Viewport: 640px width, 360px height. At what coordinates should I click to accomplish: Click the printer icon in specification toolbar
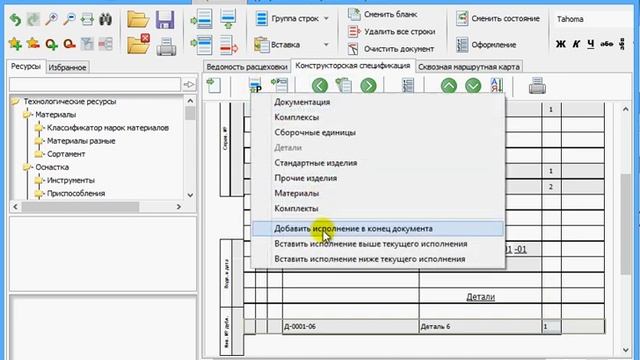click(537, 86)
